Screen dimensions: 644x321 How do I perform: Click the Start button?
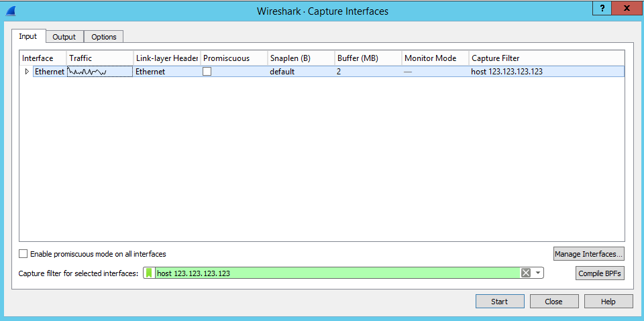click(499, 302)
